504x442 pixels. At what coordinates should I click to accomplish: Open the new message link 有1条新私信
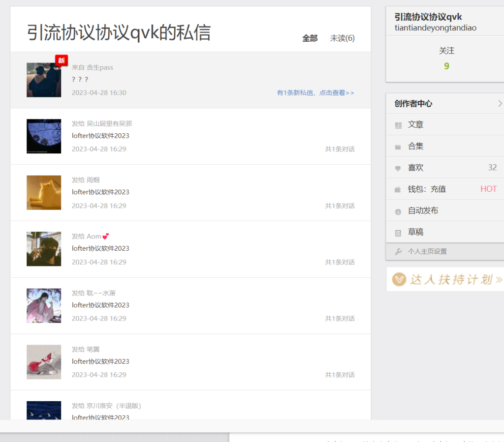(315, 92)
